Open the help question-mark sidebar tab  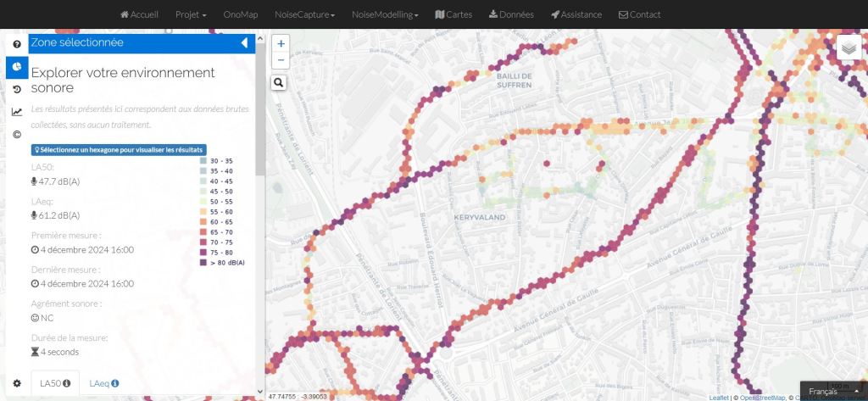click(17, 44)
